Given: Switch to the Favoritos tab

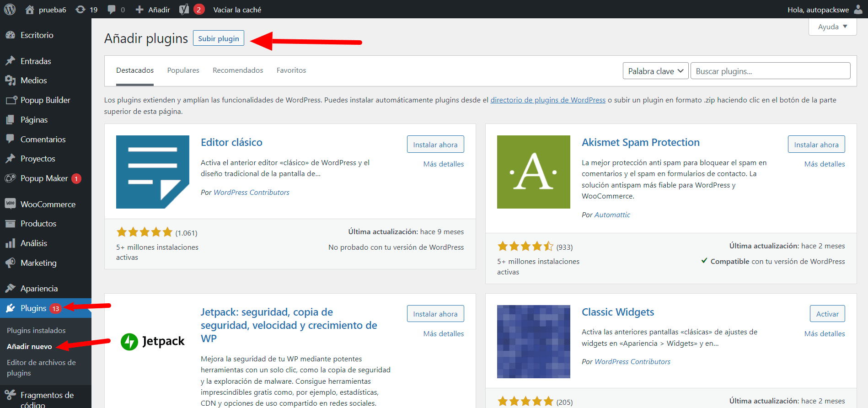Looking at the screenshot, I should pyautogui.click(x=291, y=70).
